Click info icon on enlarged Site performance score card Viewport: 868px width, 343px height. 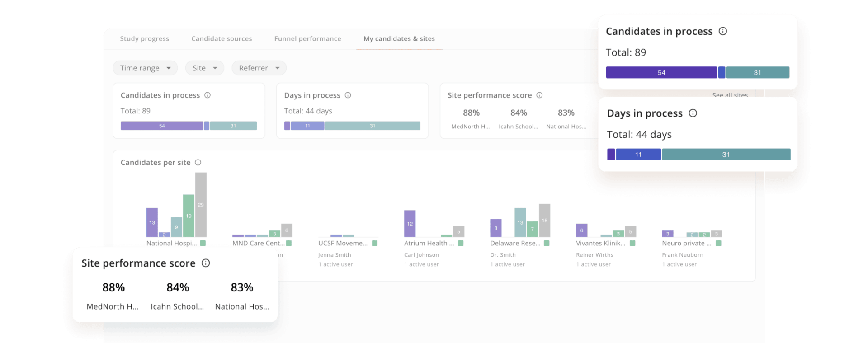click(x=206, y=263)
